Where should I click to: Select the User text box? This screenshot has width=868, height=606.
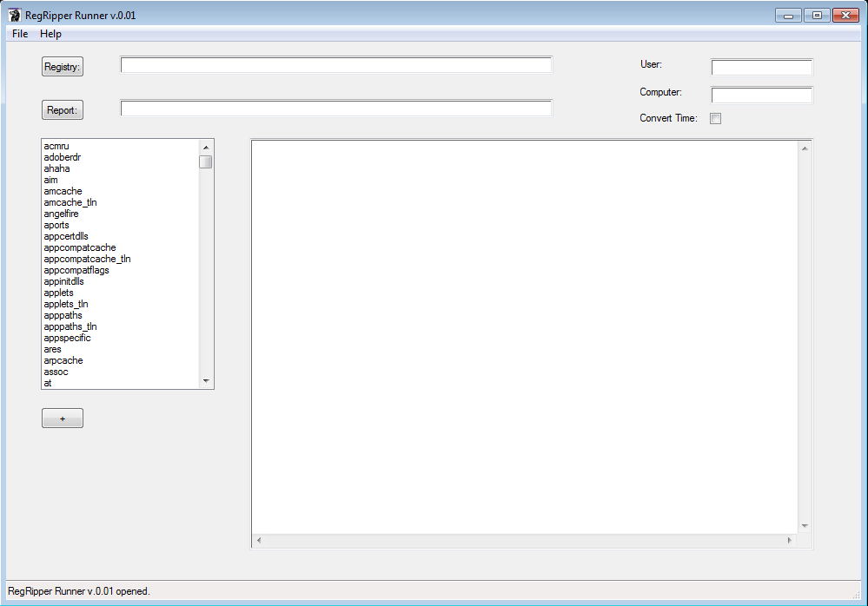coord(761,68)
